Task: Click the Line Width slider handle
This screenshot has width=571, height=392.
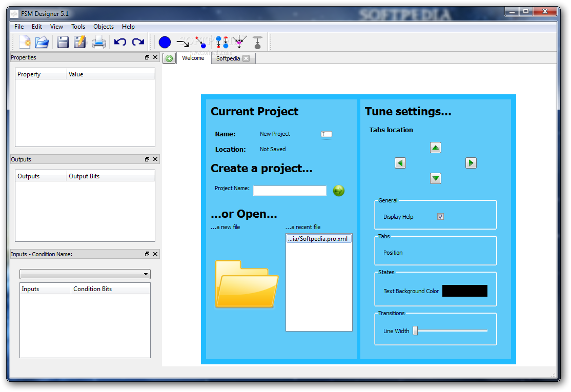Action: click(x=415, y=331)
